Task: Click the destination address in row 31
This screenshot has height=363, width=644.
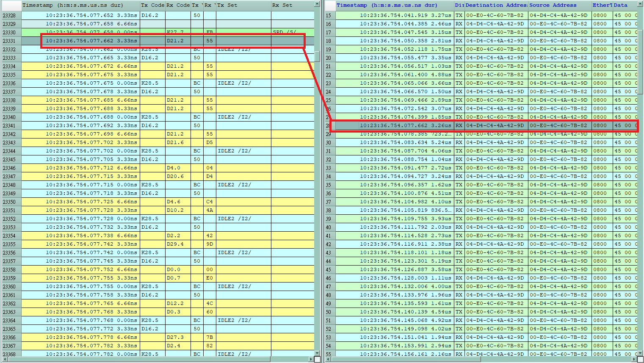Action: coord(496,151)
